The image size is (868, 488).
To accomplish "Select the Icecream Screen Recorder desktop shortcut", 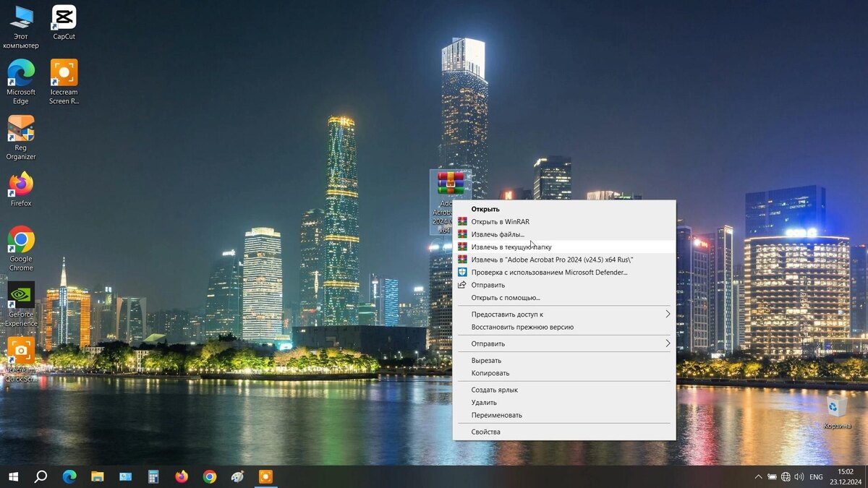I will [x=64, y=82].
